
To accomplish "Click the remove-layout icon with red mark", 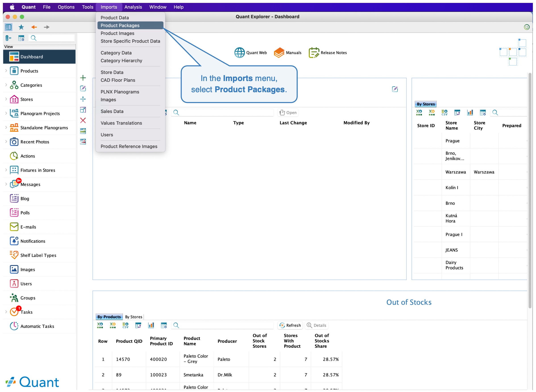I will click(x=83, y=142).
